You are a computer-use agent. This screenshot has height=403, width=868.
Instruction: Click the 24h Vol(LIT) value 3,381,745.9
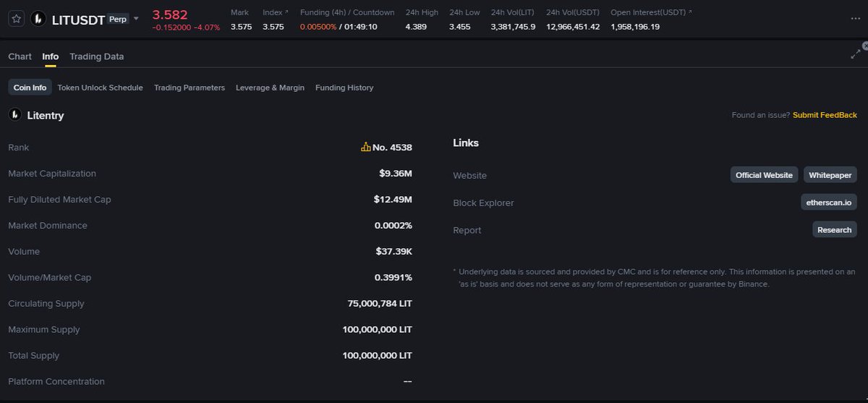[x=513, y=27]
